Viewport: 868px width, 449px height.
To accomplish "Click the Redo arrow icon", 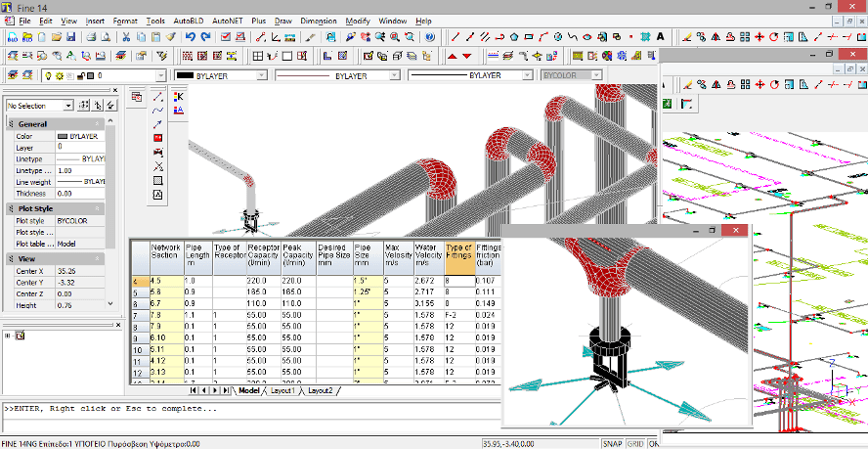I will (205, 37).
